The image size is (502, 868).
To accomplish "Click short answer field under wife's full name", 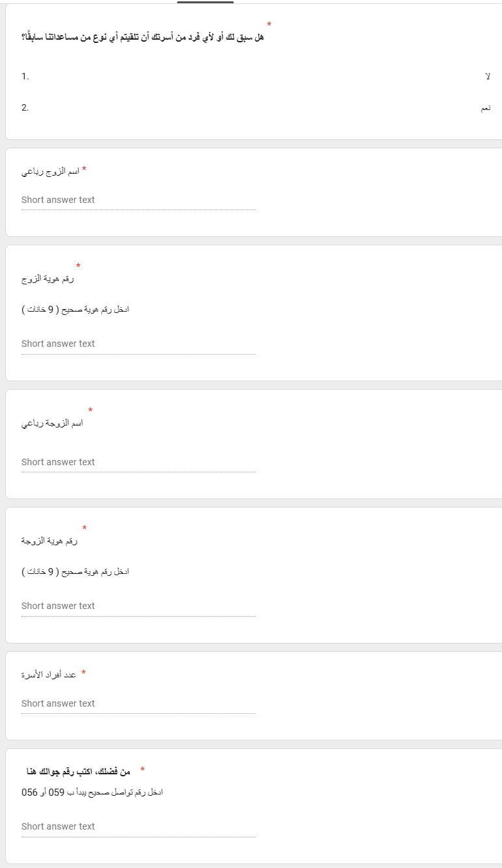I will pos(138,463).
